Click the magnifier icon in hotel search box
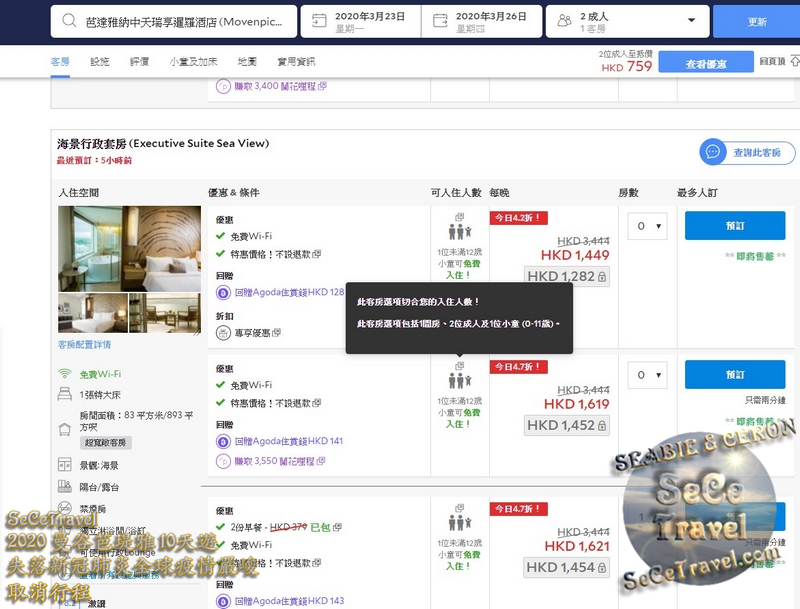The image size is (800, 609). pyautogui.click(x=69, y=21)
